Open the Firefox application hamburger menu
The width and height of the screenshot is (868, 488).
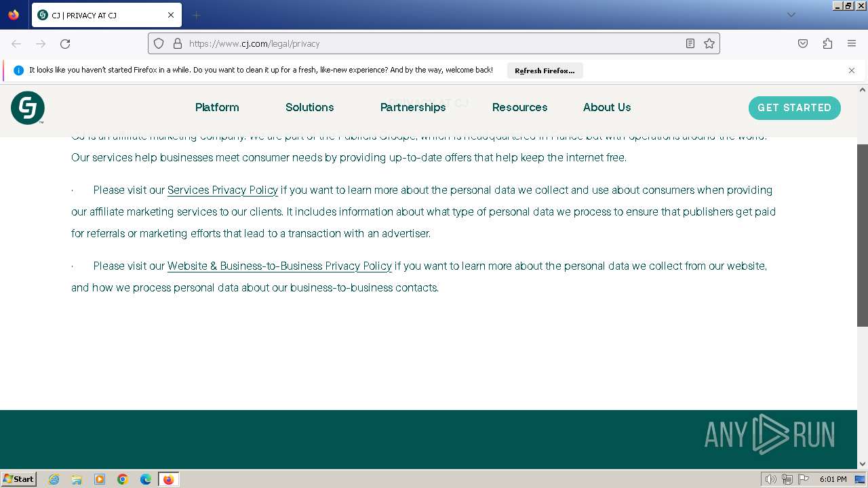pos(852,43)
